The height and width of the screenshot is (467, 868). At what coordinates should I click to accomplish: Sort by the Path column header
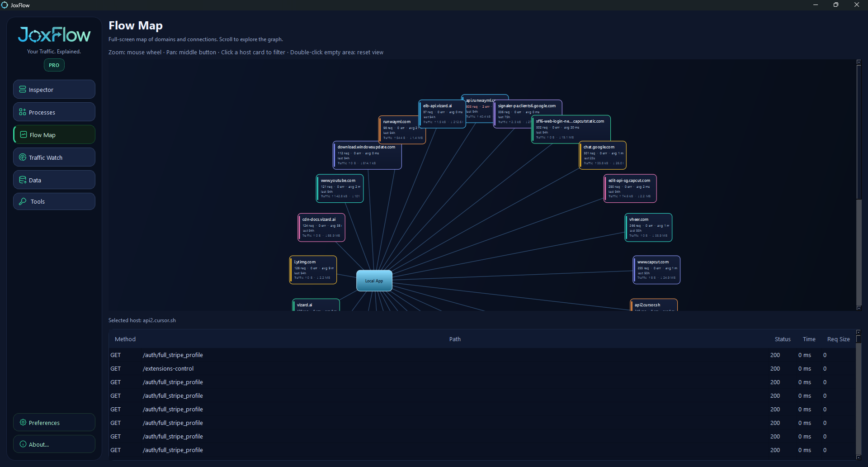tap(455, 339)
